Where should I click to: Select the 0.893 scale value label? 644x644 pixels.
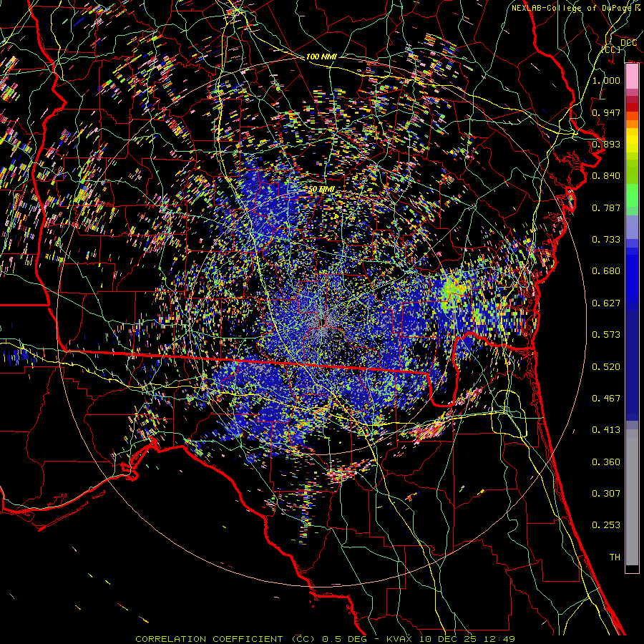click(606, 144)
